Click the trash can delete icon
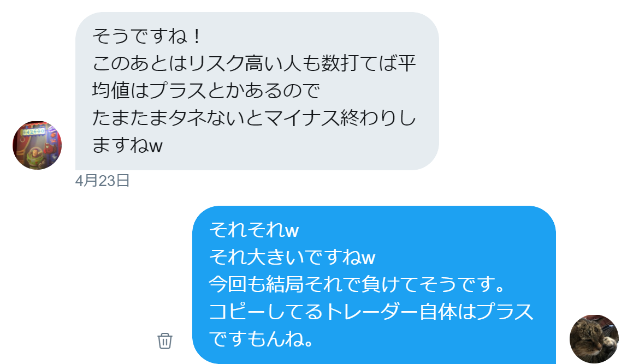 pyautogui.click(x=165, y=341)
